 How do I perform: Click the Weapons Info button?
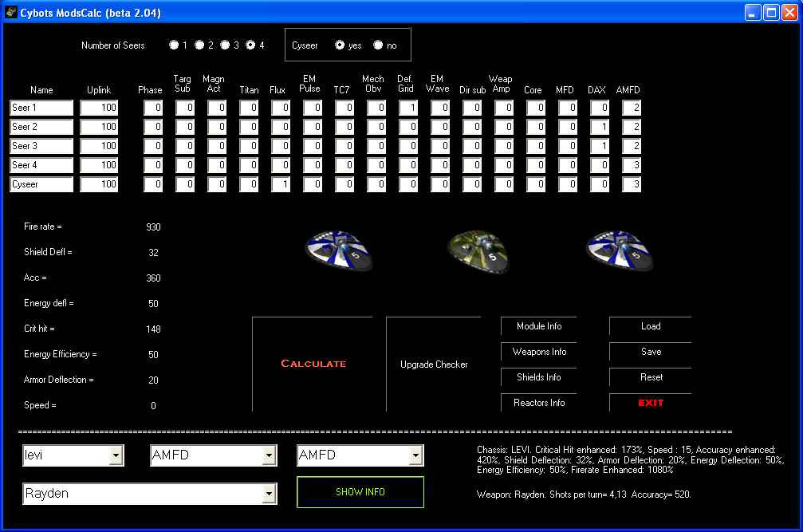point(539,352)
